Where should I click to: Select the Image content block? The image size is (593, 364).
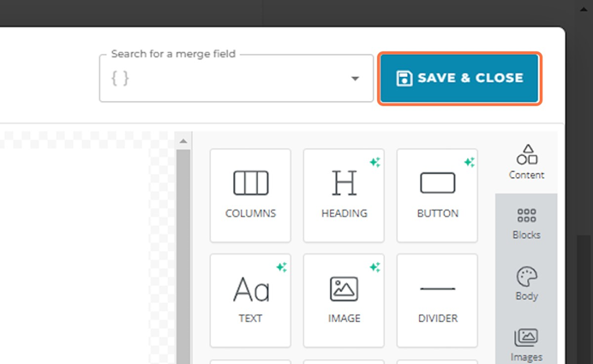pyautogui.click(x=344, y=301)
